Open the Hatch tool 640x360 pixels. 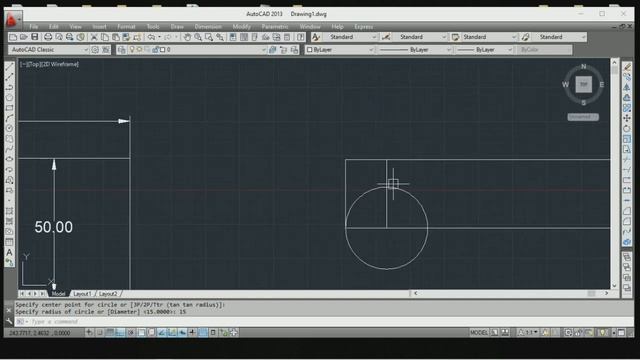click(x=9, y=211)
